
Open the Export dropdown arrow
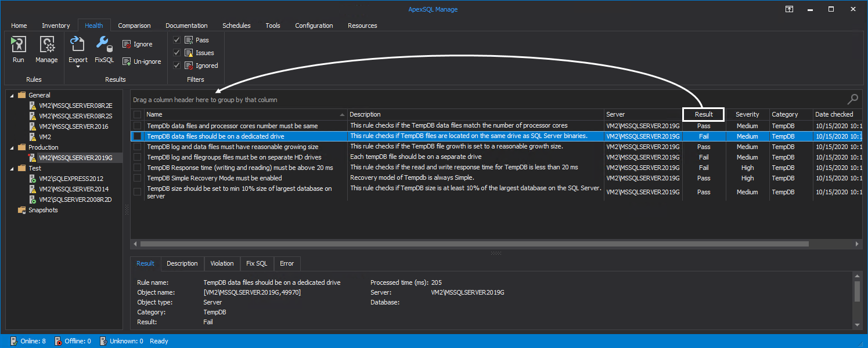[78, 67]
